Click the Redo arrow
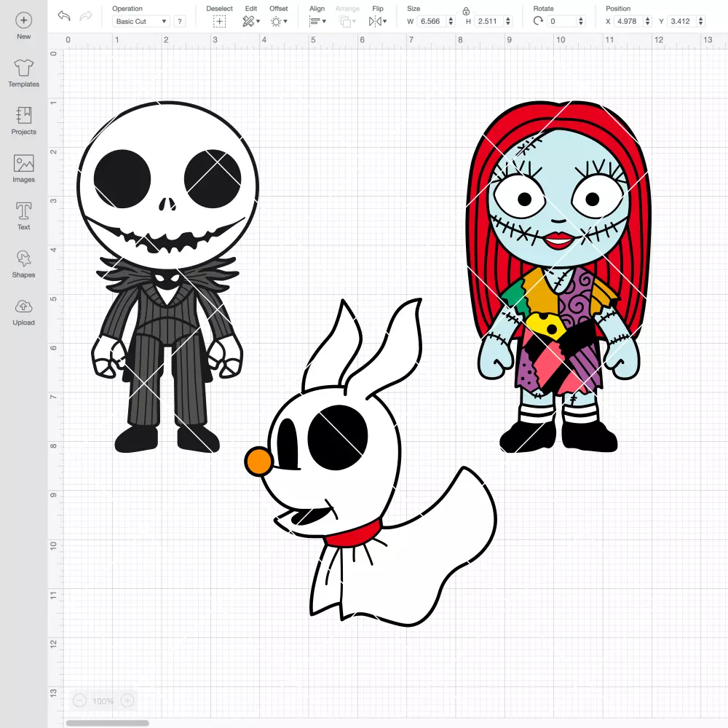 coord(85,16)
